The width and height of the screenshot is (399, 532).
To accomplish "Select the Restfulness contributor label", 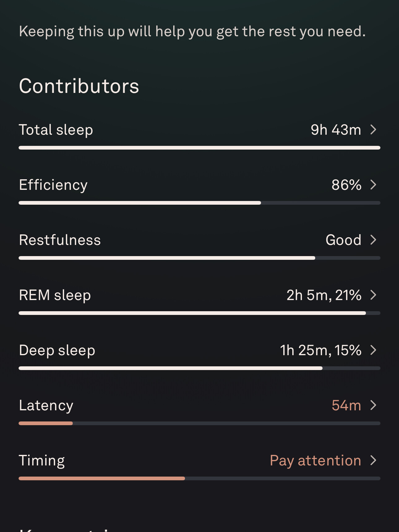I will click(x=60, y=240).
